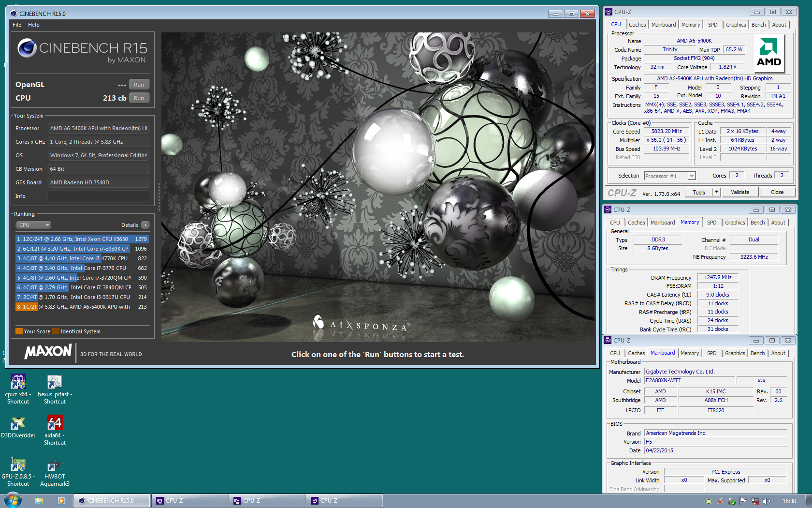Select Bench tab in CPU-Z memory window
The image size is (812, 508).
(x=757, y=223)
